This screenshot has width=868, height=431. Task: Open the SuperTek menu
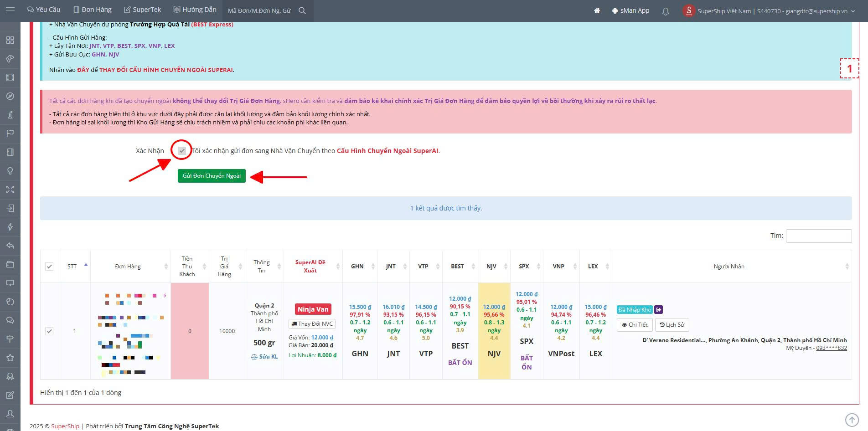(x=143, y=10)
